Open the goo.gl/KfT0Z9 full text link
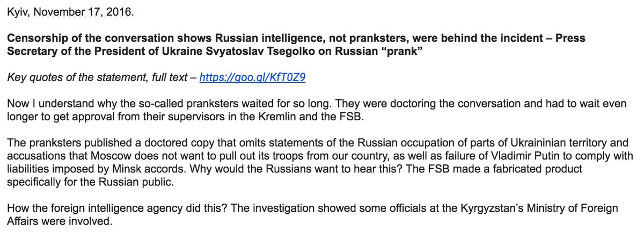644x245 pixels. click(x=252, y=78)
